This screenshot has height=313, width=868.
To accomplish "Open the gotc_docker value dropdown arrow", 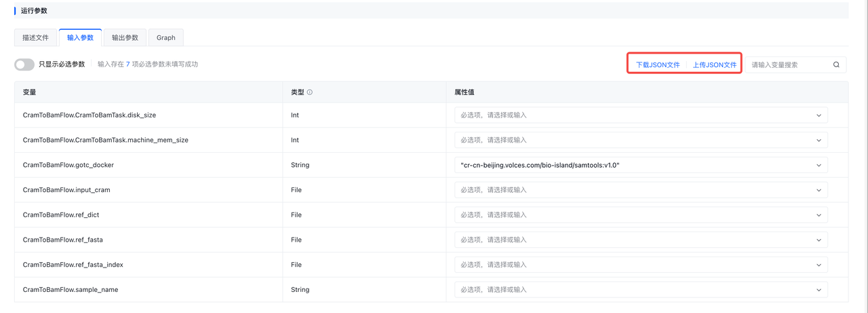I will pos(819,165).
